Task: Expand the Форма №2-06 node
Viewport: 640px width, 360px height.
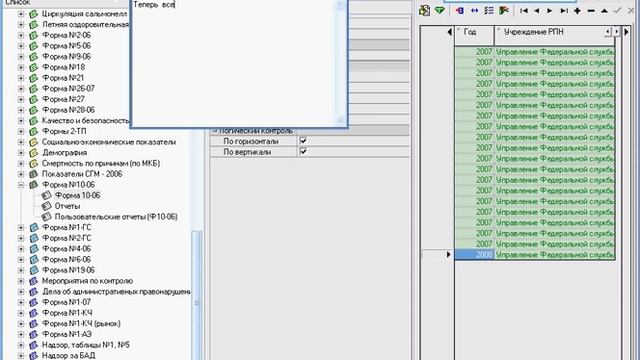Action: click(21, 36)
